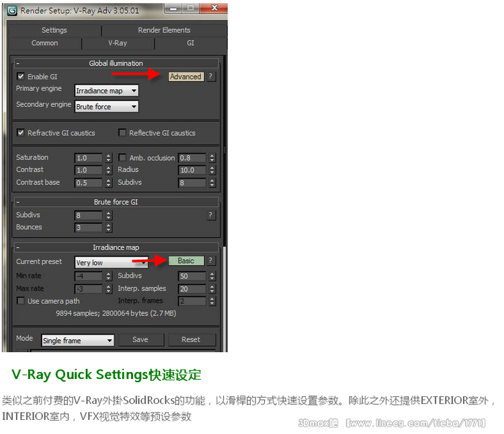Click Irradiance map Subdivs field
504x434 pixels.
click(192, 276)
